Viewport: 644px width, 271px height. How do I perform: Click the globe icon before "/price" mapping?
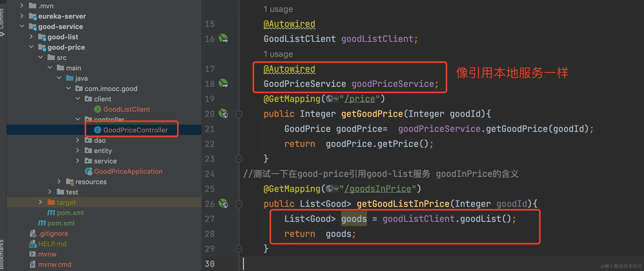[329, 99]
